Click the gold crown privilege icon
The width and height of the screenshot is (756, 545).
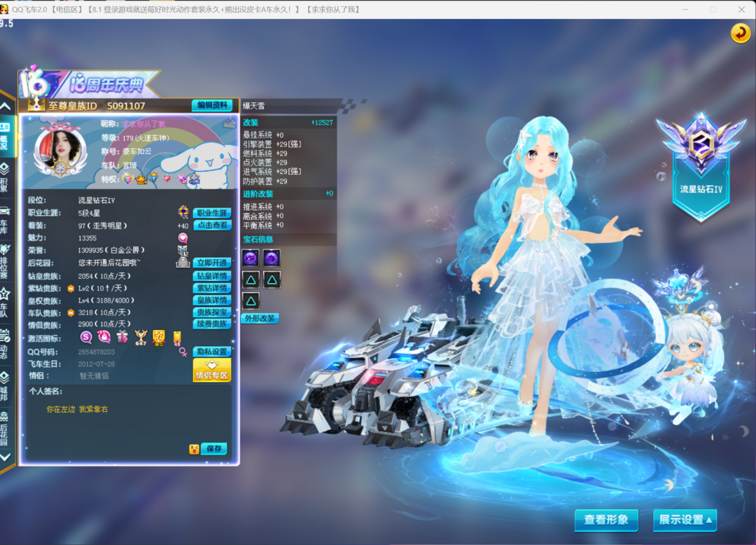[x=141, y=179]
